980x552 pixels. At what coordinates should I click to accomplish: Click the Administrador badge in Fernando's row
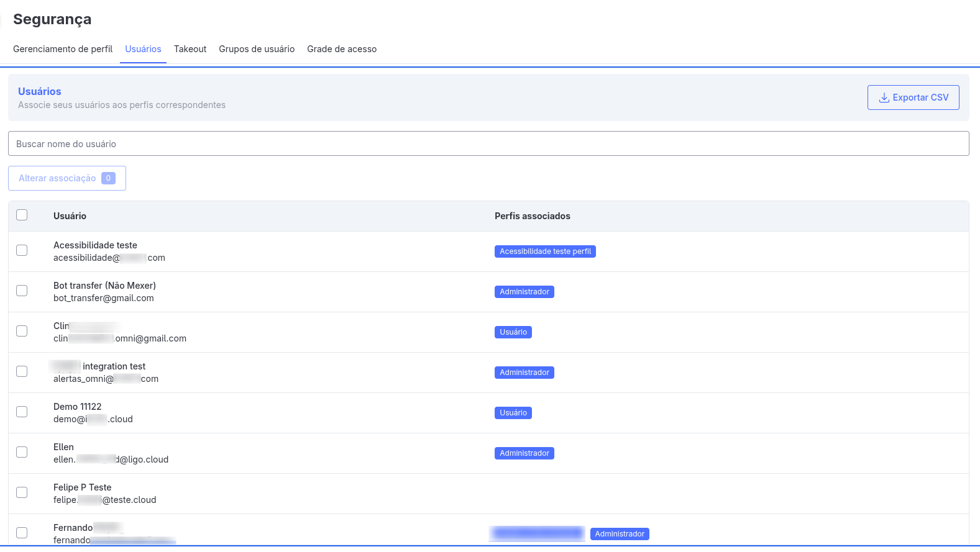[620, 534]
